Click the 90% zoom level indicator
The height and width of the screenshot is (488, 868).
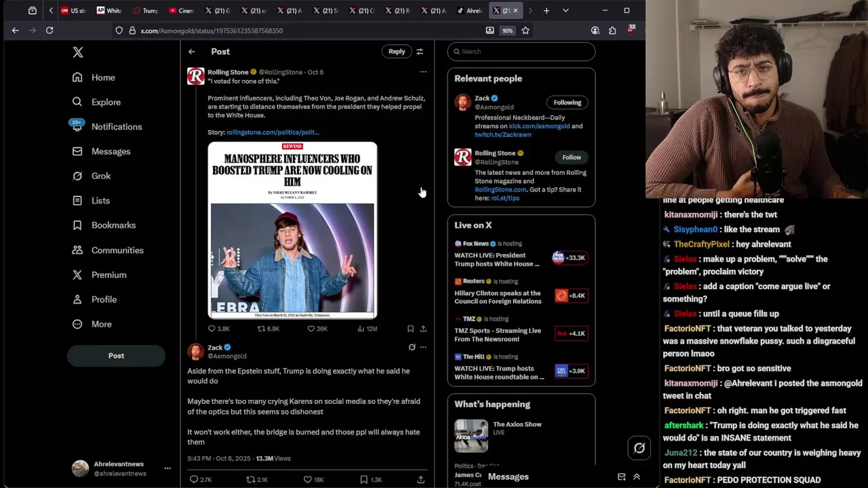click(x=507, y=30)
